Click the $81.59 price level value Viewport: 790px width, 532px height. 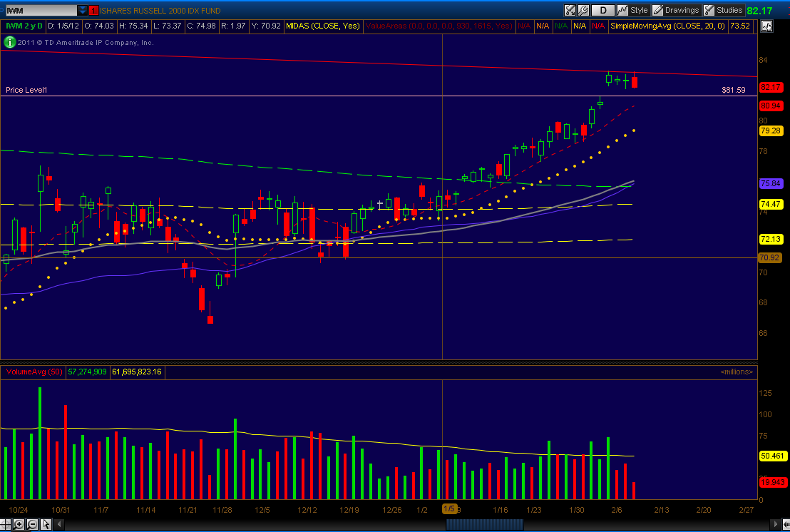click(734, 90)
